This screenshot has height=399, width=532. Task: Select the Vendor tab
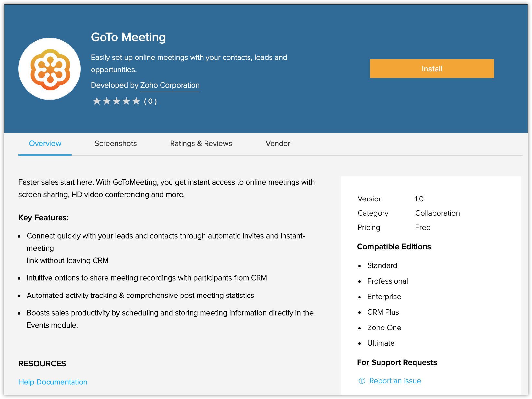pyautogui.click(x=278, y=144)
